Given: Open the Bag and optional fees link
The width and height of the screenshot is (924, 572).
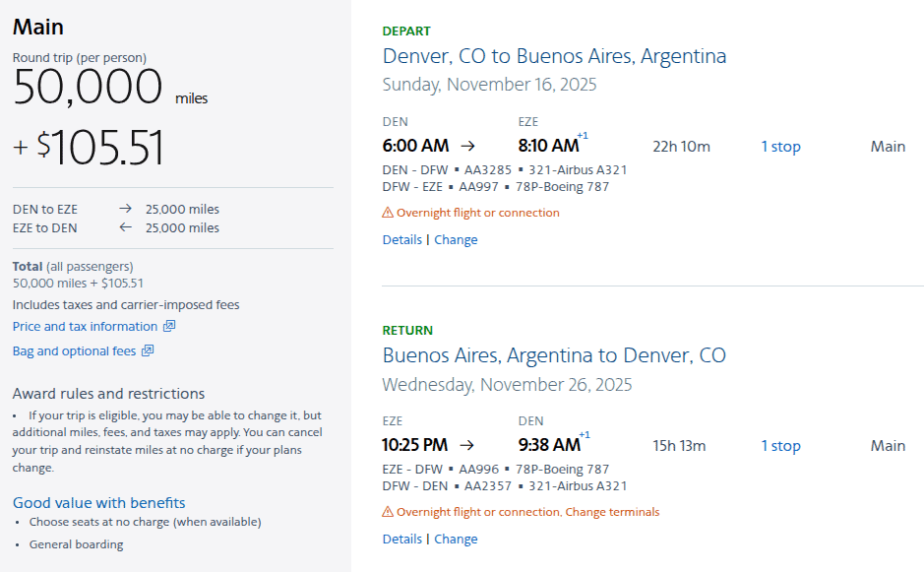Looking at the screenshot, I should [75, 350].
